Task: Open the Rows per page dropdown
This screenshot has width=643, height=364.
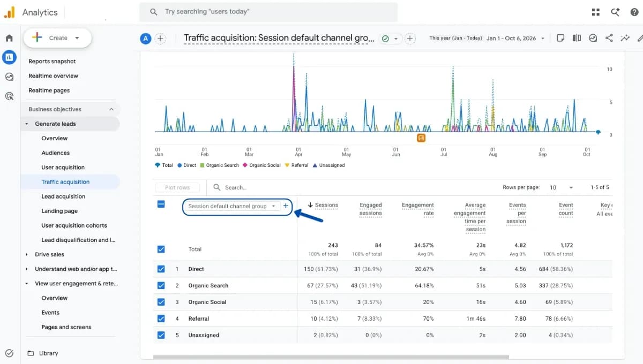Action: [561, 187]
